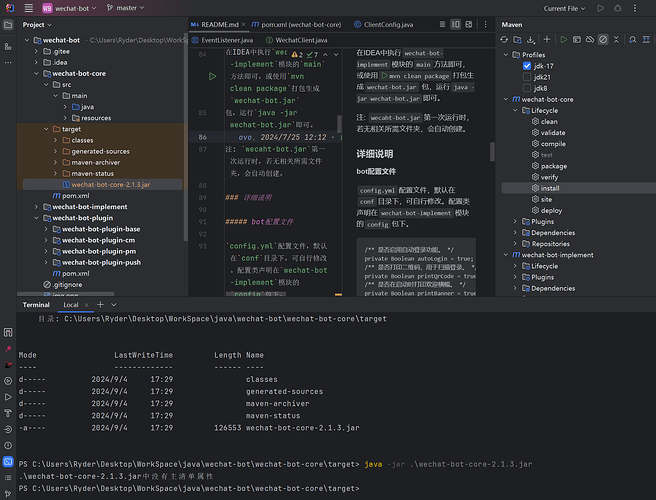Add new terminal tab with plus
Image resolution: width=656 pixels, height=500 pixels.
coord(100,305)
